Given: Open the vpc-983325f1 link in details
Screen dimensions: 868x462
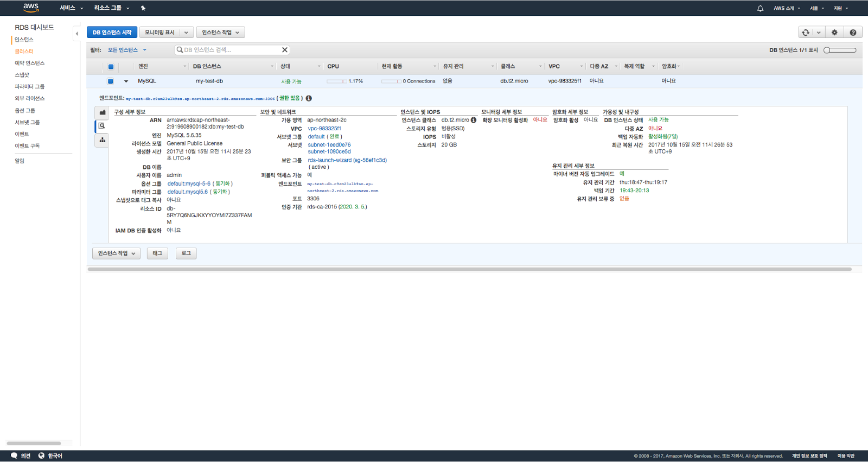Looking at the screenshot, I should (x=324, y=129).
